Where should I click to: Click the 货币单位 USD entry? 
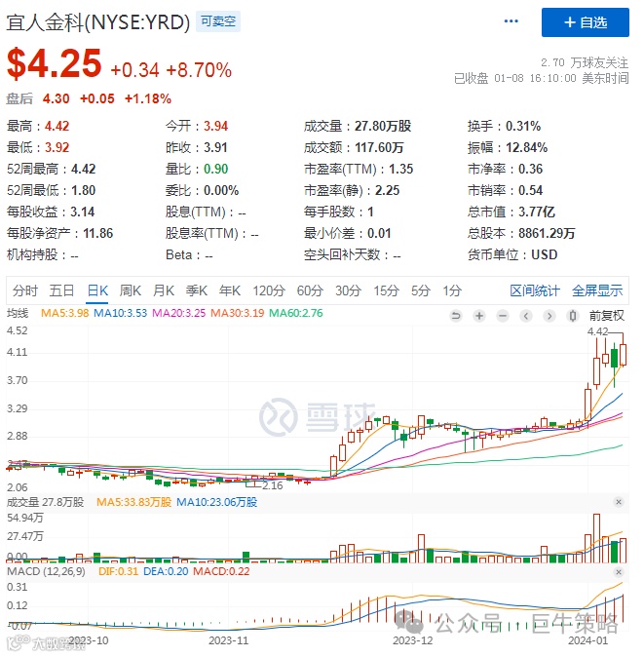(x=512, y=254)
